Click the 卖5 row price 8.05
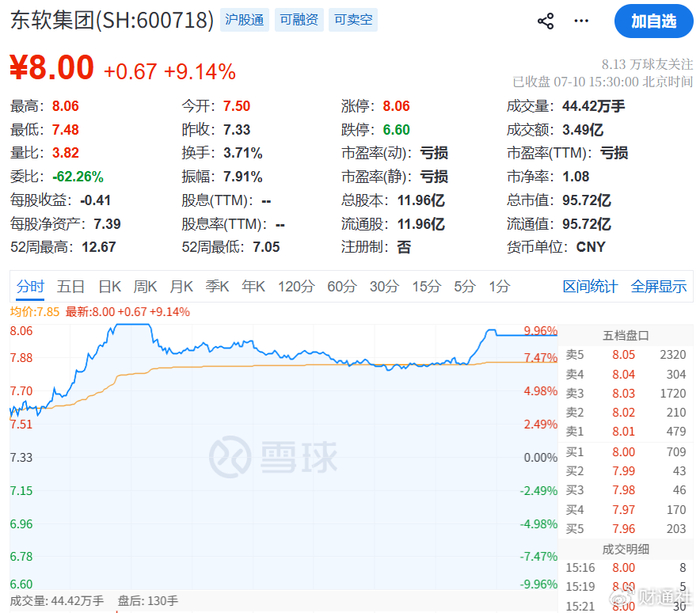 pos(623,355)
